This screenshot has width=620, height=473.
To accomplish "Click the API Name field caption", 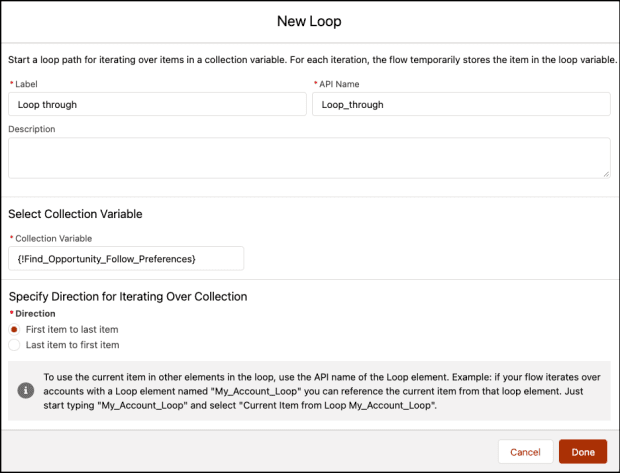I will pos(339,84).
